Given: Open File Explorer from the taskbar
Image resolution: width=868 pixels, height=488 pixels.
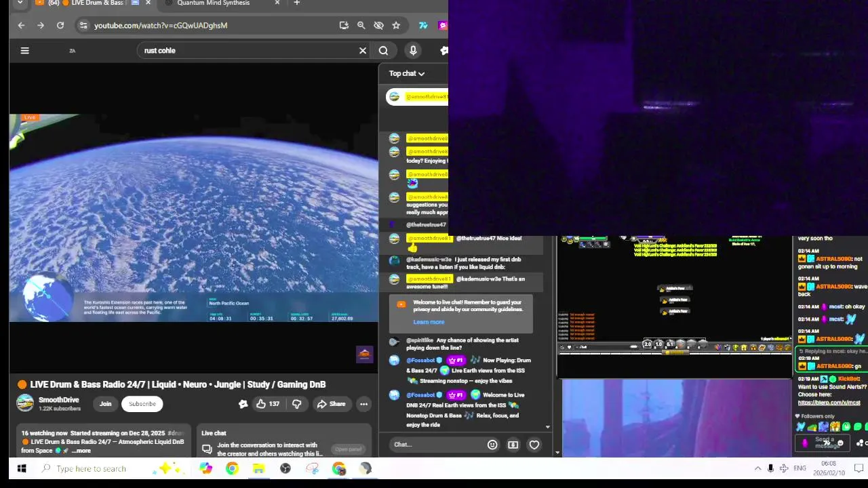Looking at the screenshot, I should [258, 468].
